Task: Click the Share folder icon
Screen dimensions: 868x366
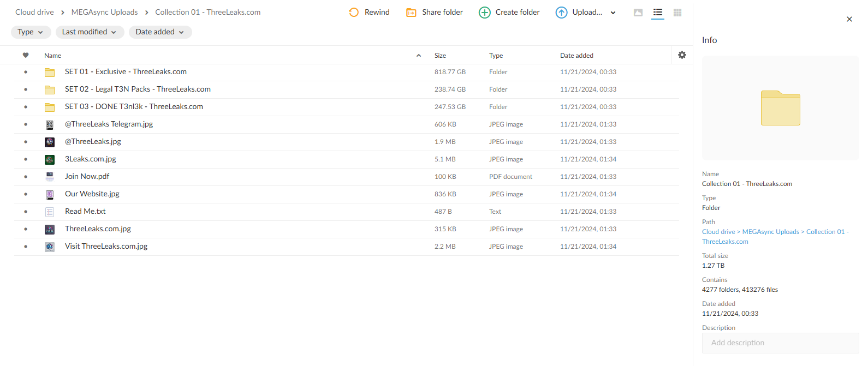Action: tap(411, 13)
